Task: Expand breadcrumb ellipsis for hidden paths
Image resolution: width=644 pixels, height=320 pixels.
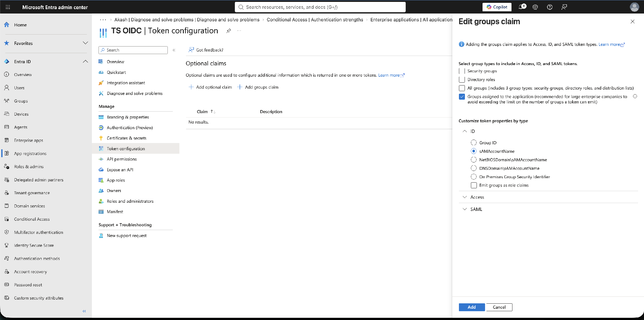Action: (103, 19)
